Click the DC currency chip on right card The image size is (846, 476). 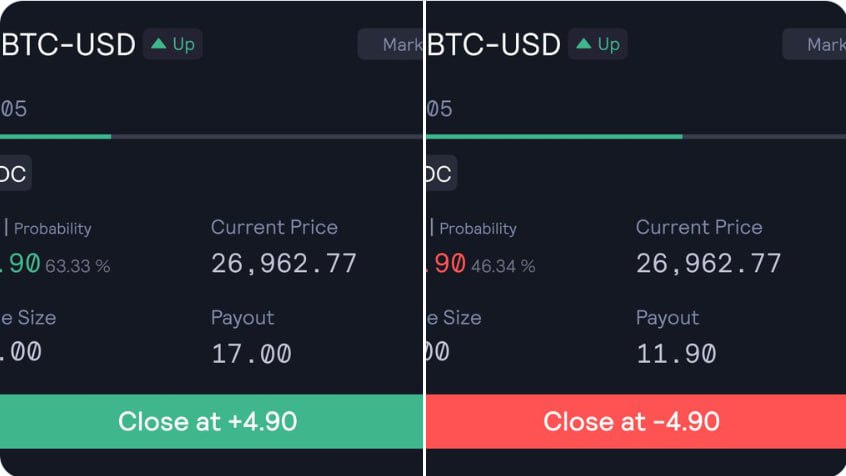441,173
